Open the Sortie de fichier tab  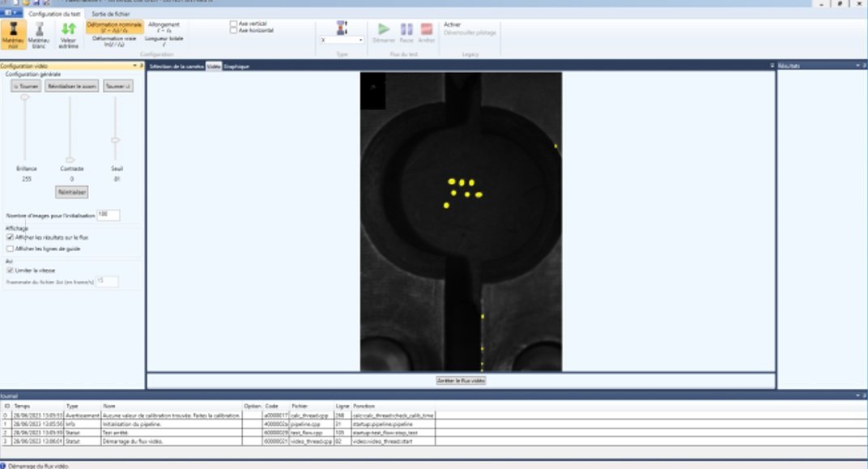111,14
